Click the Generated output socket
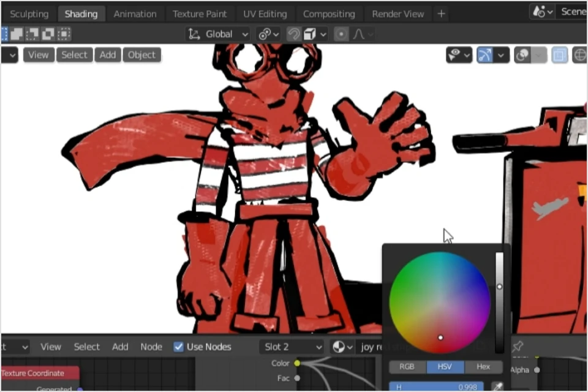The width and height of the screenshot is (588, 392). [80, 390]
